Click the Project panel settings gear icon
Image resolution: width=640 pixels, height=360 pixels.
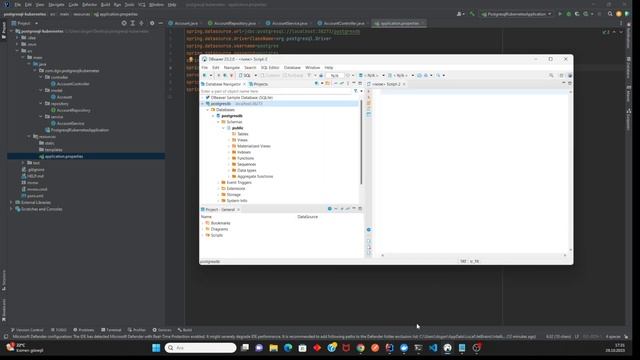(152, 23)
